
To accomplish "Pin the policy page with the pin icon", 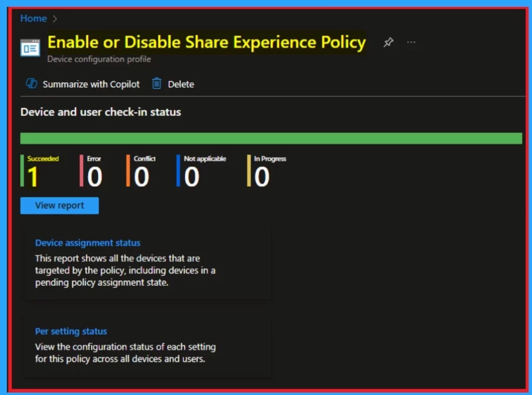I will point(388,43).
